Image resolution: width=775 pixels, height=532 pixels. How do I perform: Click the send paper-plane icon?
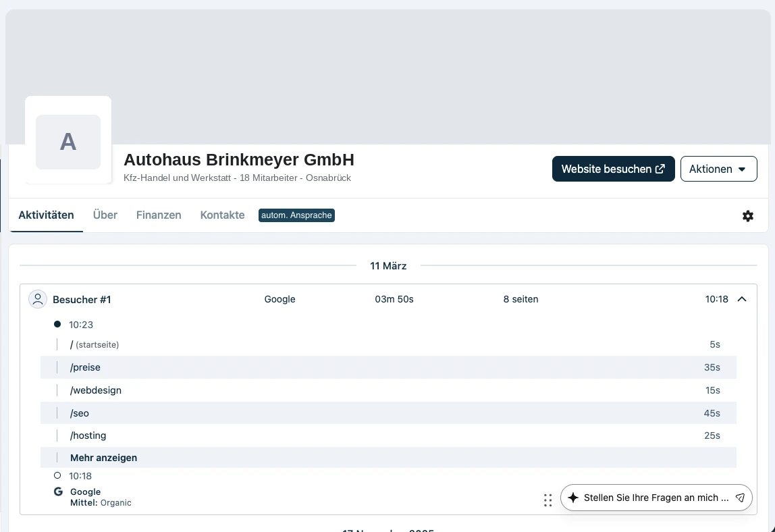[x=740, y=498]
